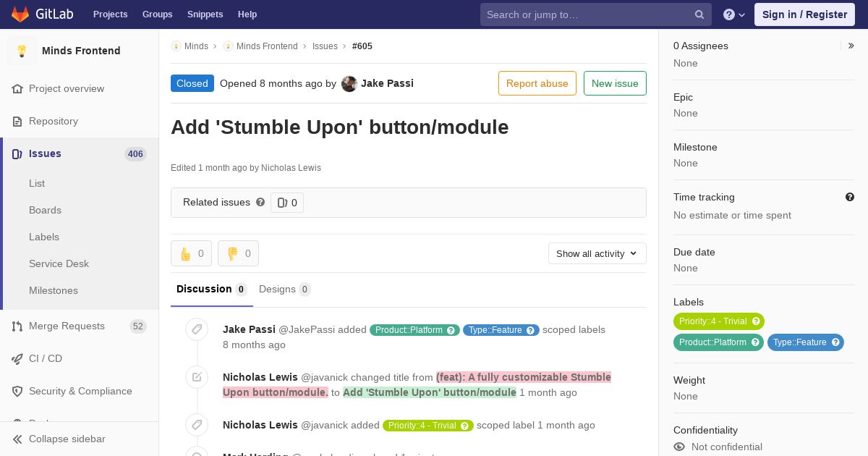
Task: Click the help icon on sidebar Type::Feature label
Action: [835, 342]
